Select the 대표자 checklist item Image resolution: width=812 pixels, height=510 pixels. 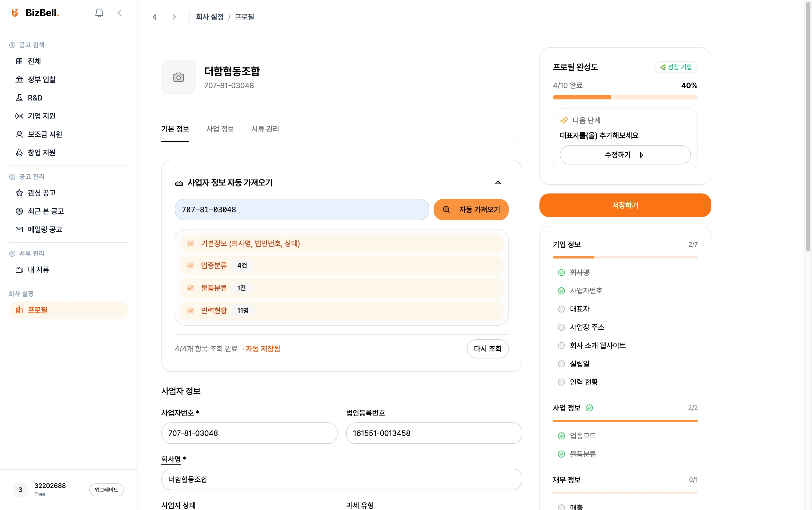579,309
